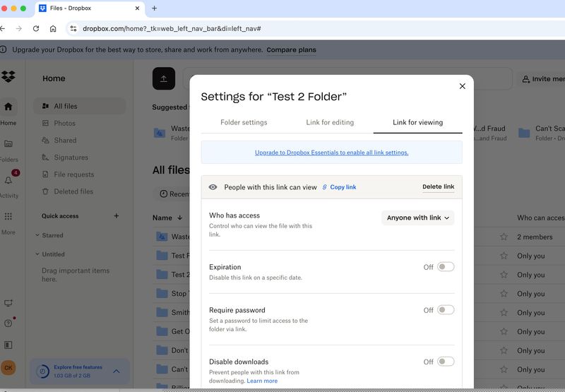
Task: Add a Quick access item with plus
Action: point(117,216)
